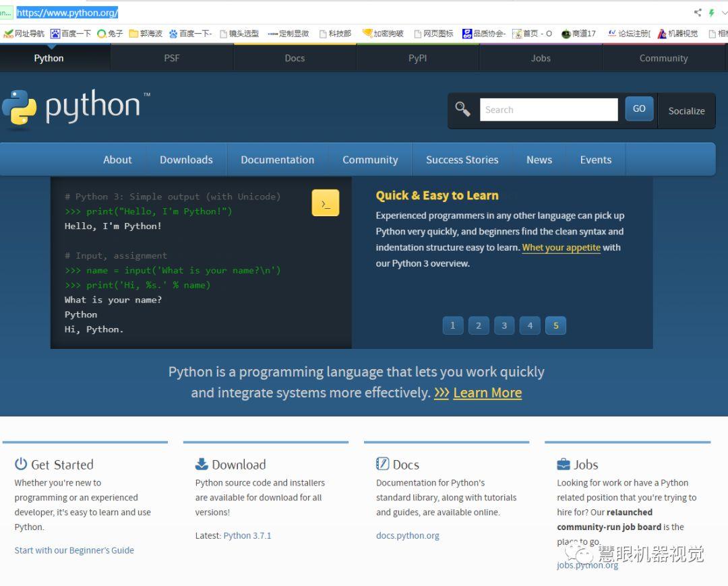
Task: Click the Jobs briefcase icon
Action: [563, 464]
